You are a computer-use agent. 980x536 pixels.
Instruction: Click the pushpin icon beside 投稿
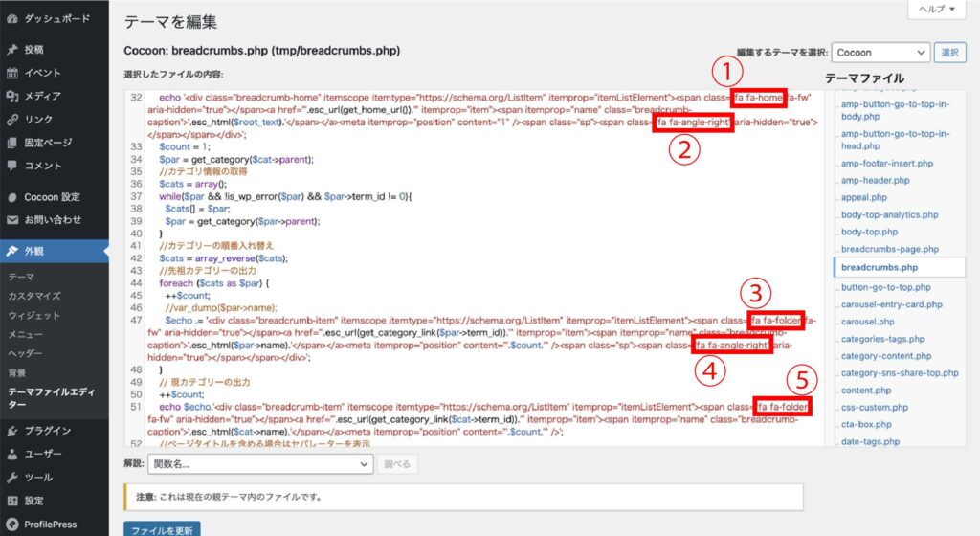pyautogui.click(x=11, y=50)
